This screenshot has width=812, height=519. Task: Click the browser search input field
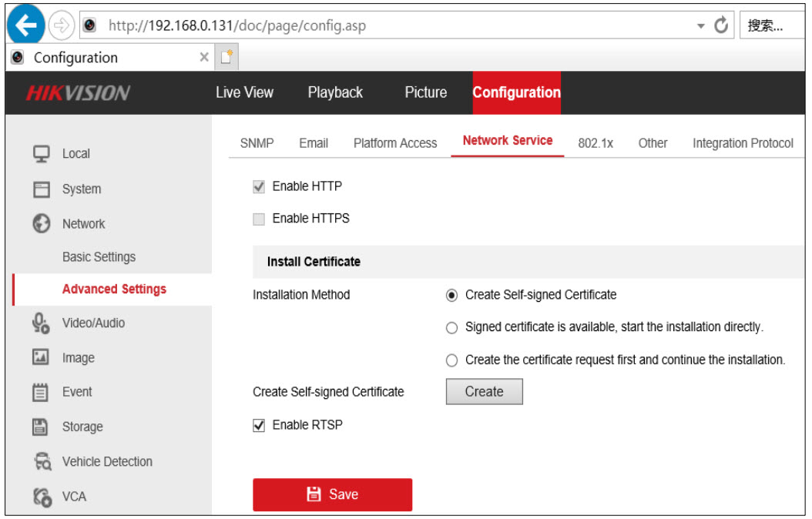click(770, 26)
